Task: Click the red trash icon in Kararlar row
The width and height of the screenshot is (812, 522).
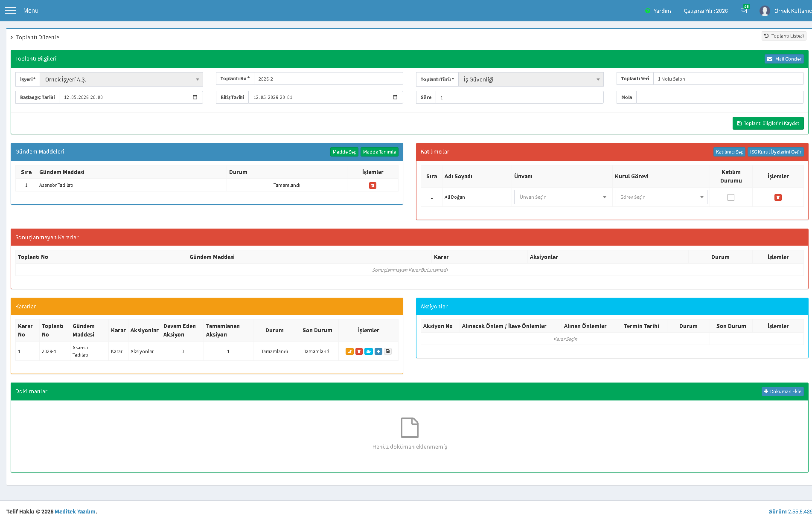Action: tap(359, 351)
